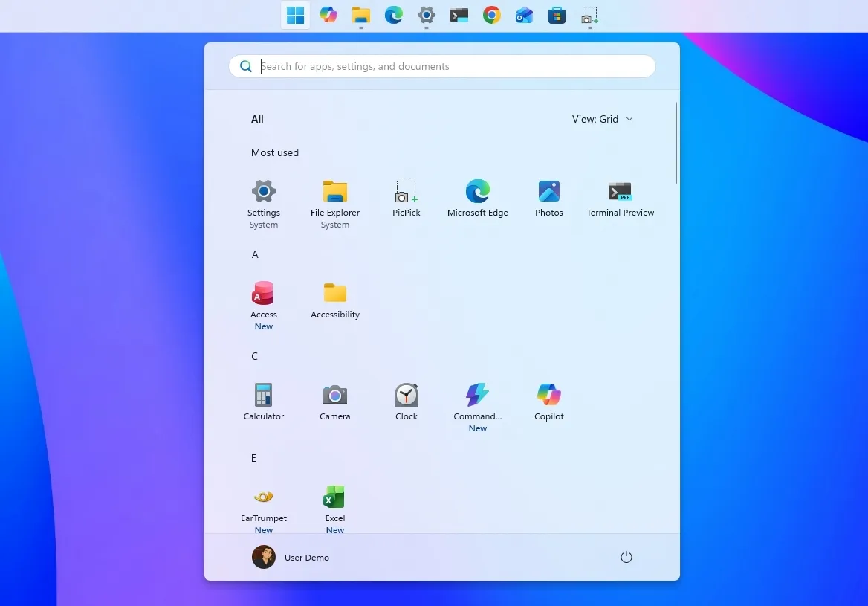Viewport: 868px width, 606px height.
Task: Launch Copilot from the C section
Action: click(x=548, y=403)
